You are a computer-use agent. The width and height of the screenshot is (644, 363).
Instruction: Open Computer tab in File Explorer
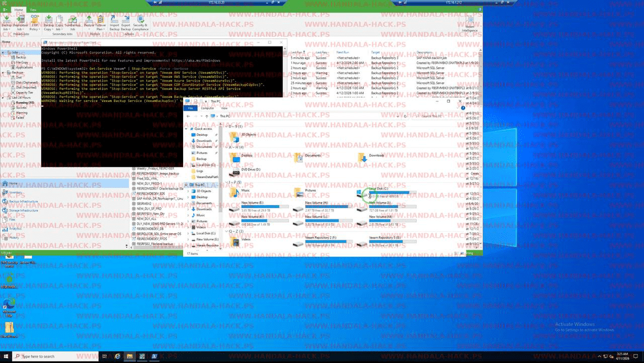(x=208, y=108)
